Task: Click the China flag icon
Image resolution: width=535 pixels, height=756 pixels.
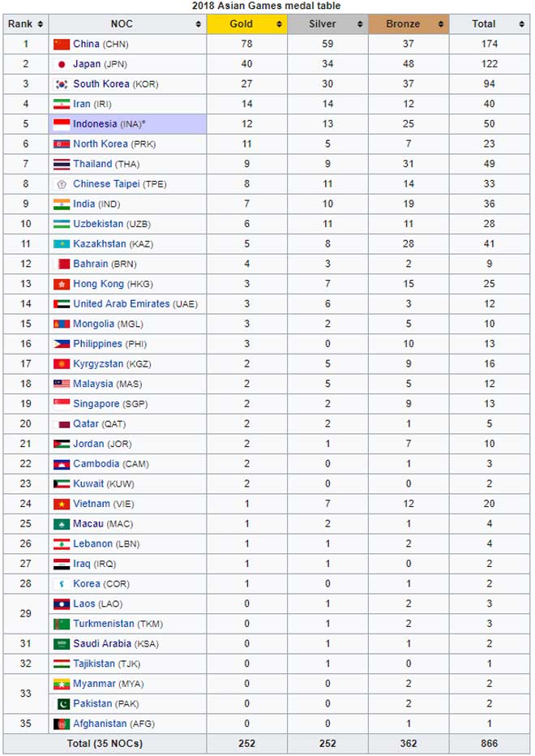Action: pos(62,44)
